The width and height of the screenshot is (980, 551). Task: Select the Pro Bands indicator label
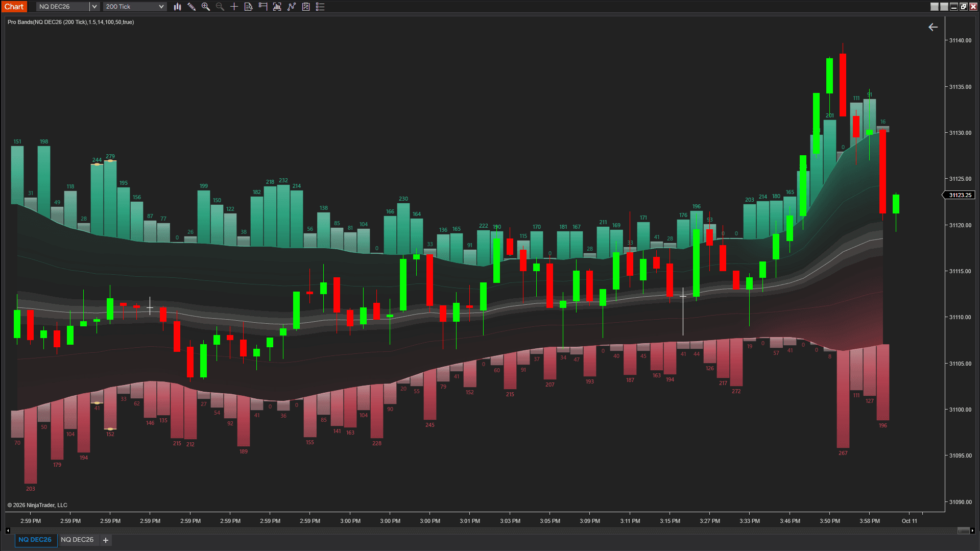pyautogui.click(x=71, y=22)
